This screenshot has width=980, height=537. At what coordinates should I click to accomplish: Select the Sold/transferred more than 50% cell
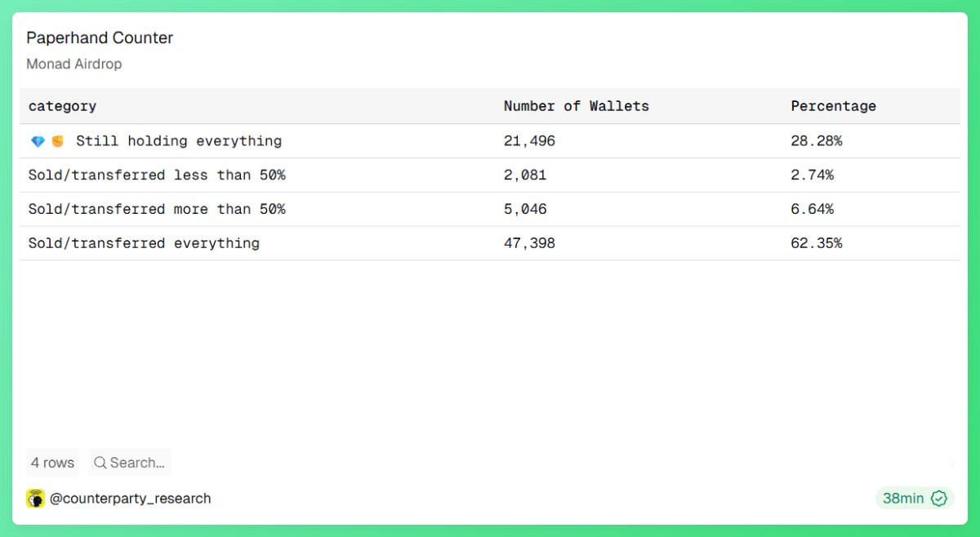tap(157, 210)
